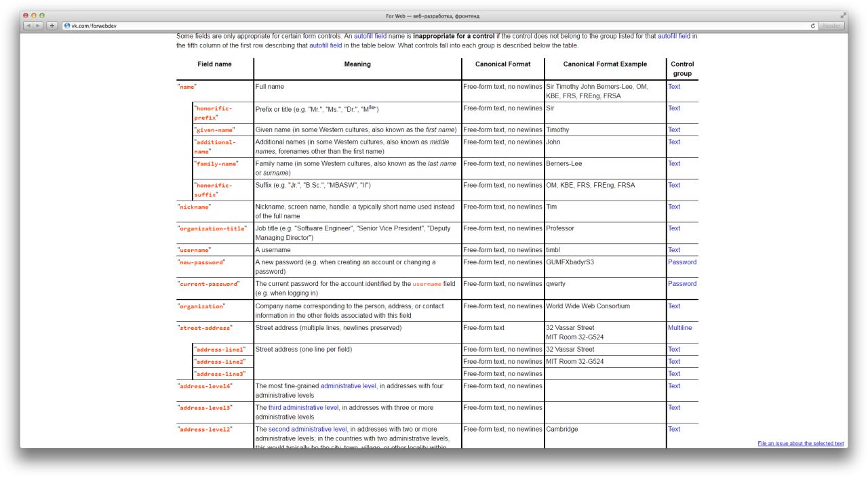The image size is (868, 477).
Task: Open the Password link in current-password row
Action: pyautogui.click(x=682, y=285)
